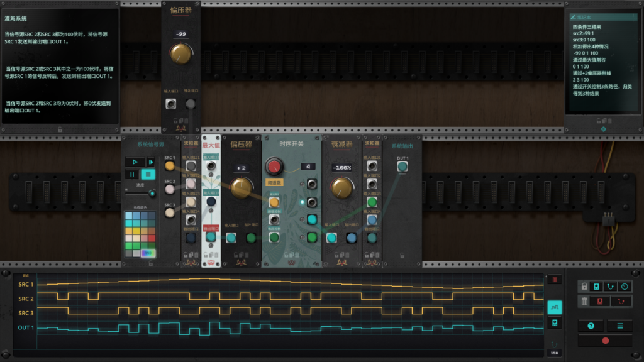Switch the oscilloscope to module view icon
This screenshot has height=362, width=644.
coord(555,323)
